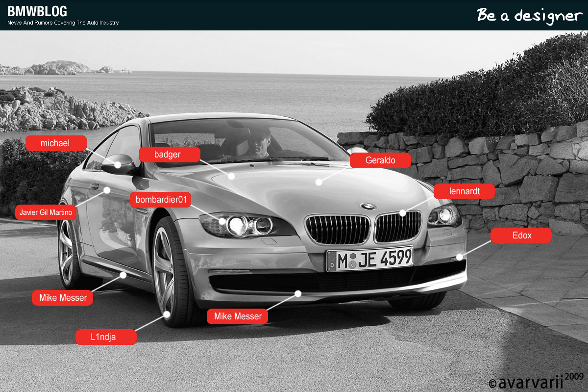This screenshot has height=392, width=588.
Task: Select the hotspot dot on the kidney grille
Action: (402, 213)
